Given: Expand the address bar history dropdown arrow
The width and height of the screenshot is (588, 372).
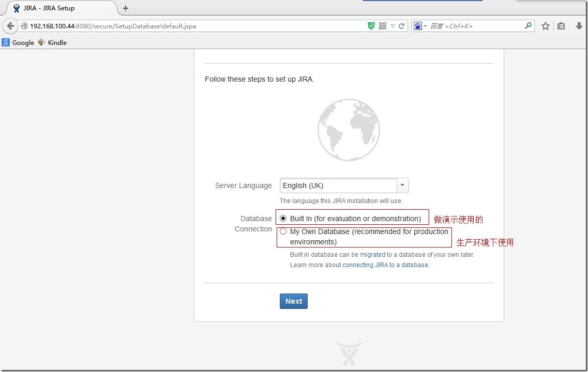Looking at the screenshot, I should pos(393,26).
